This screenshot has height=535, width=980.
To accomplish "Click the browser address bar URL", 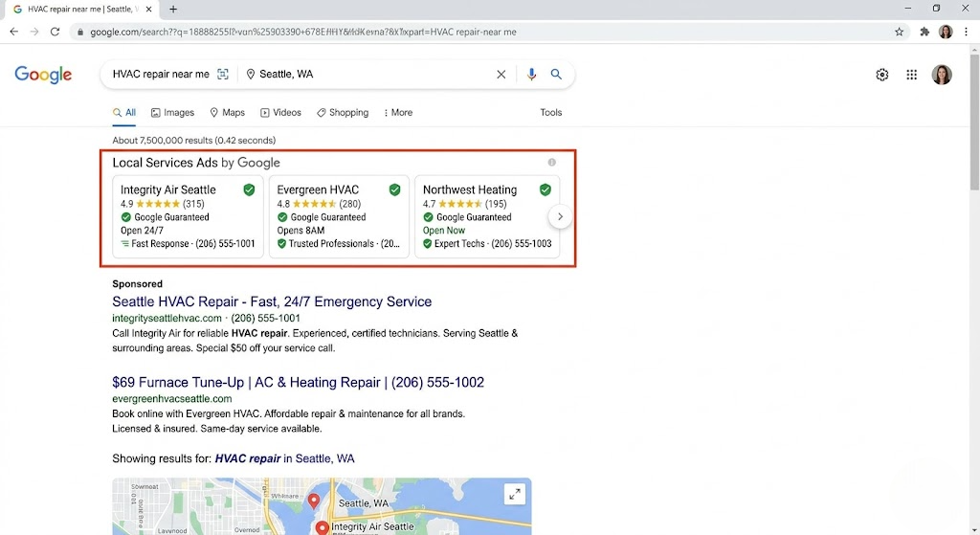I will coord(303,32).
